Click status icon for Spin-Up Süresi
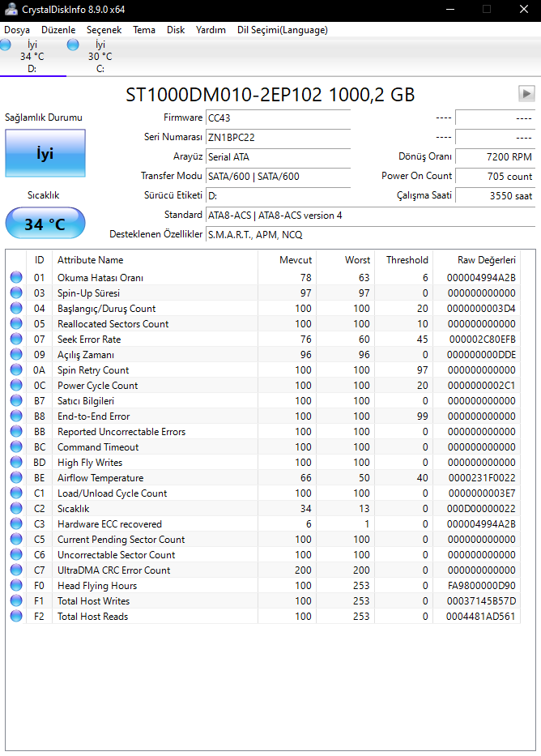 click(16, 293)
